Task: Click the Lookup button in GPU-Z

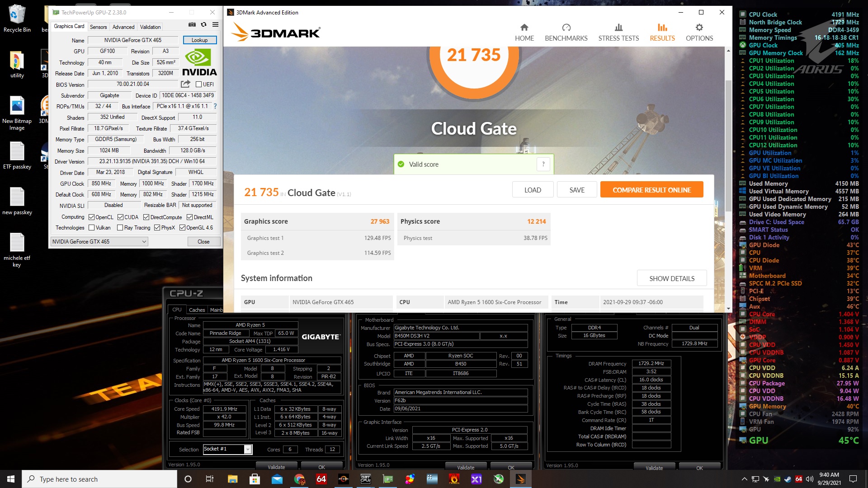Action: coord(199,40)
